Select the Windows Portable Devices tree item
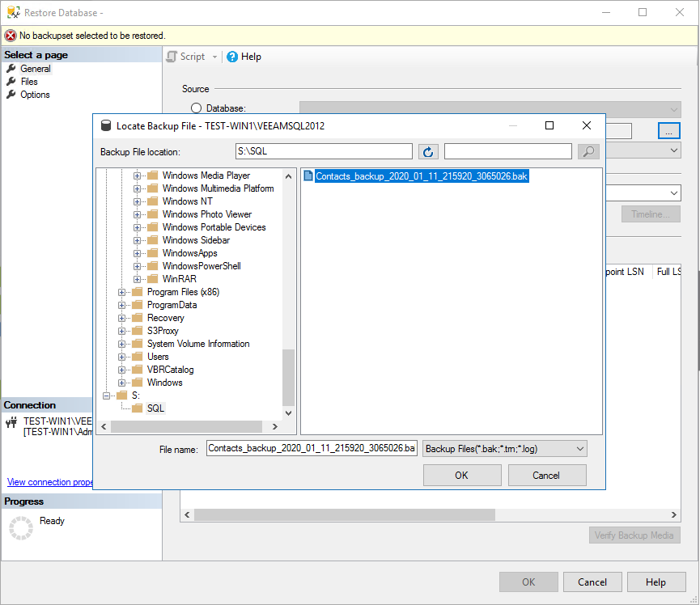The height and width of the screenshot is (605, 700). click(x=214, y=227)
